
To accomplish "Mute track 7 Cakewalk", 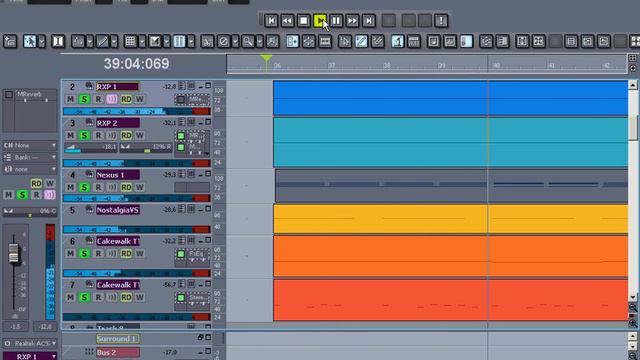I will click(x=70, y=298).
